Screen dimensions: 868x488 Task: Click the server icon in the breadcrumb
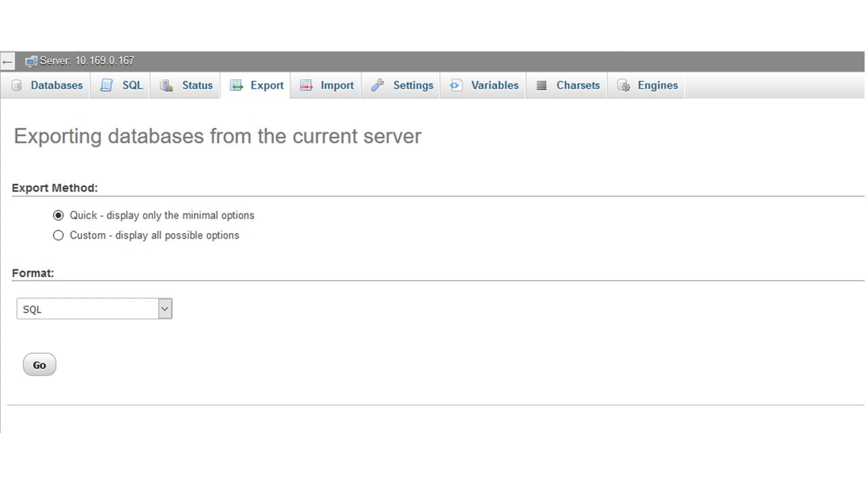(31, 61)
